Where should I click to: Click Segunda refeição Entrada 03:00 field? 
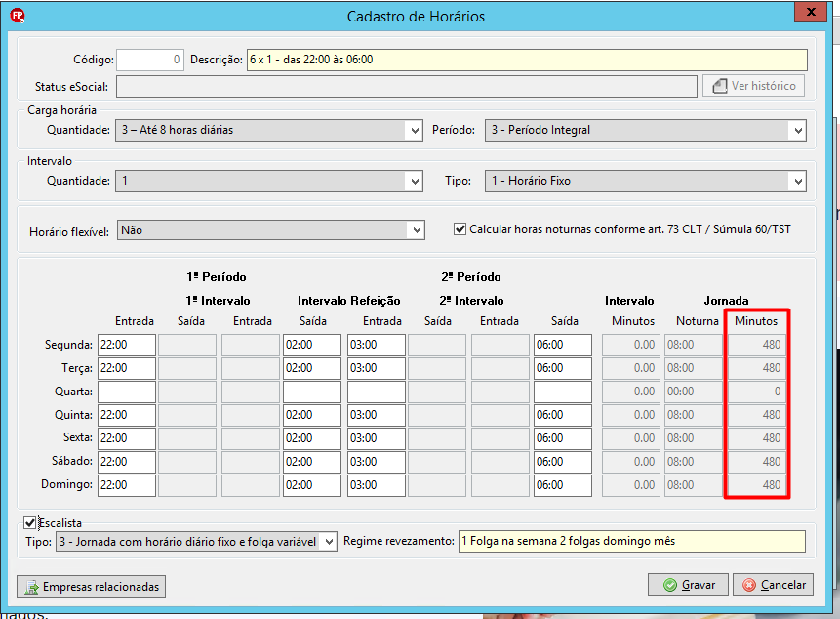pyautogui.click(x=377, y=346)
